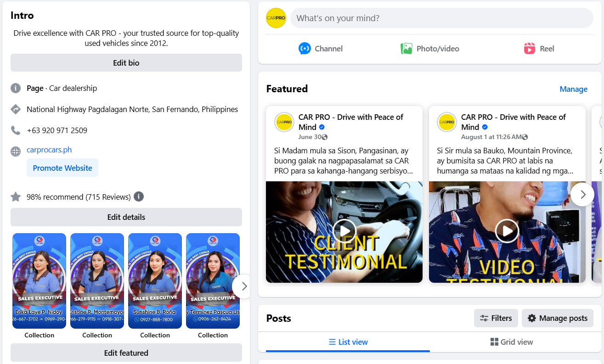Show next featured posts with right arrow
The width and height of the screenshot is (604, 364).
coord(583,195)
